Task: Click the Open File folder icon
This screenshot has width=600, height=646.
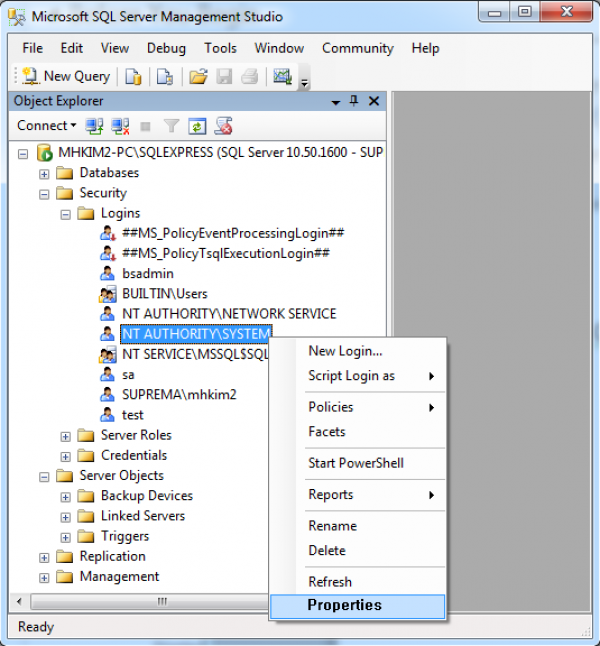Action: click(x=198, y=76)
